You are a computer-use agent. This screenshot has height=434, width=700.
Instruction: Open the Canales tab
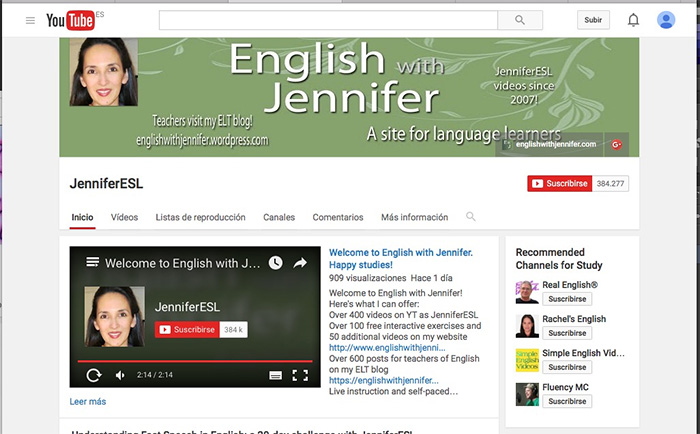(279, 217)
